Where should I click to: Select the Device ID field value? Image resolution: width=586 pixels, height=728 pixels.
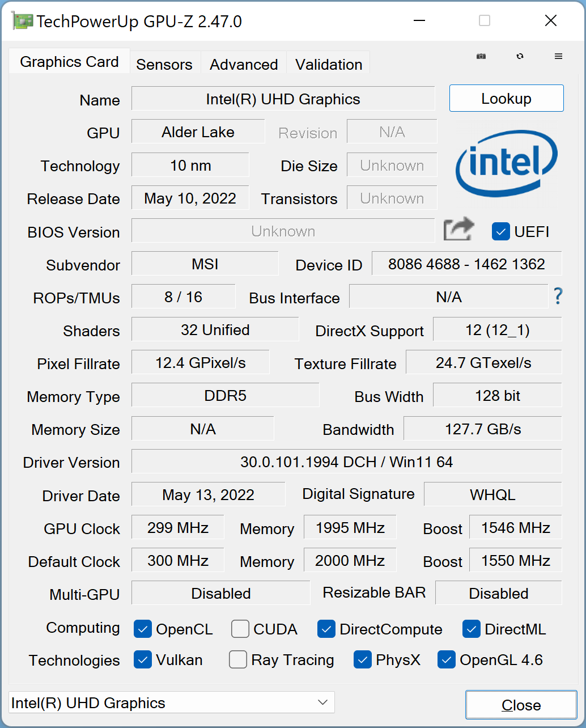pyautogui.click(x=466, y=264)
